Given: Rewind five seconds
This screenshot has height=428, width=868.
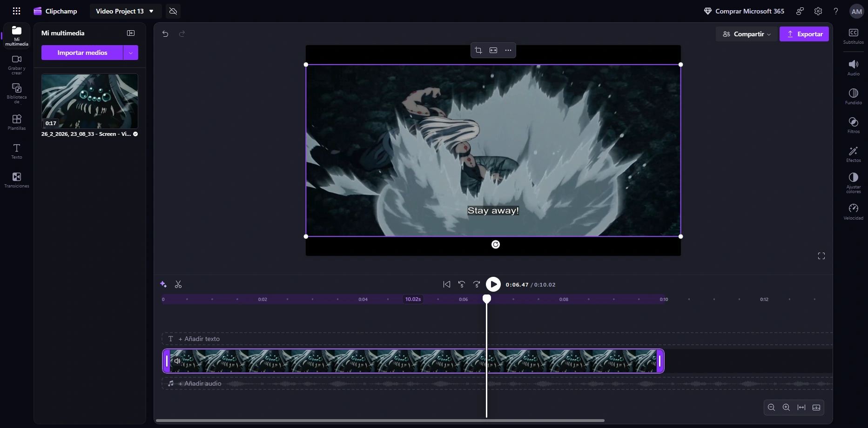Looking at the screenshot, I should (462, 284).
